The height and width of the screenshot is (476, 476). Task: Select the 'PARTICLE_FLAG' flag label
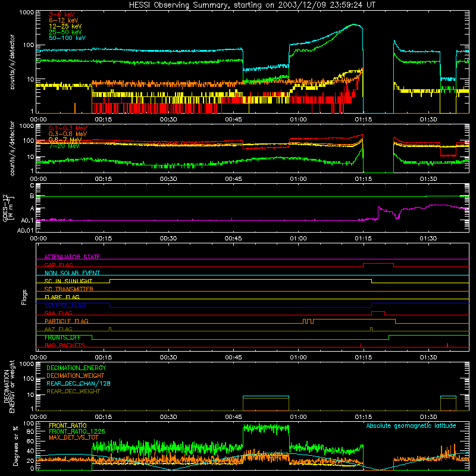pyautogui.click(x=67, y=321)
